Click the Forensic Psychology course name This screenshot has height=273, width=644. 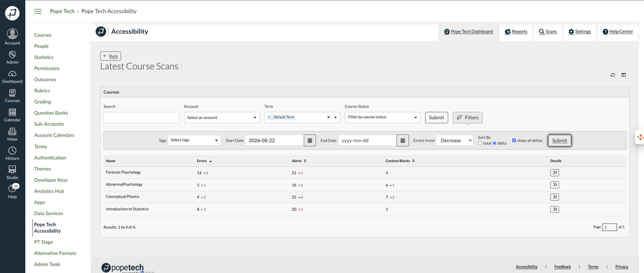point(123,172)
